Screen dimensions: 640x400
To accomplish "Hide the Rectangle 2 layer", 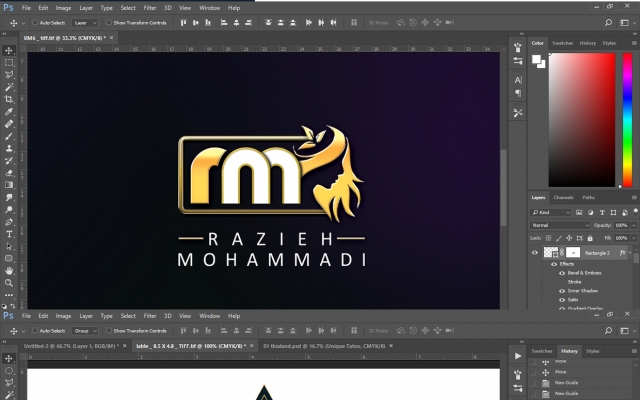I will tap(535, 253).
